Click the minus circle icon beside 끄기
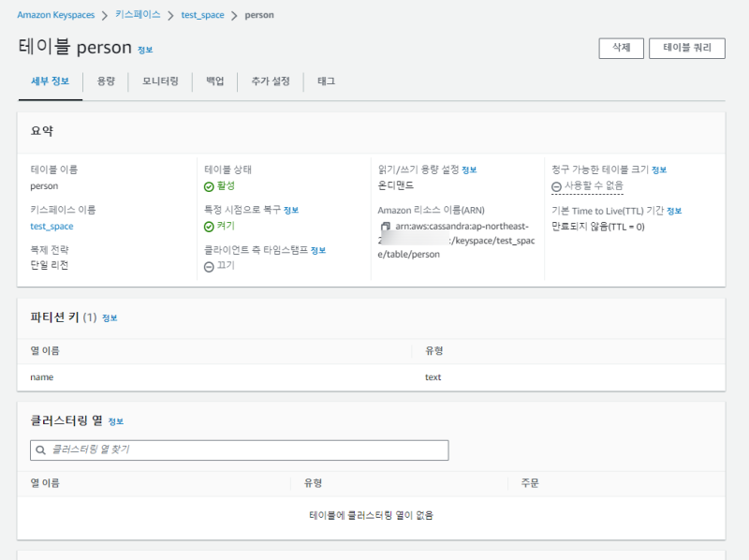 tap(209, 266)
